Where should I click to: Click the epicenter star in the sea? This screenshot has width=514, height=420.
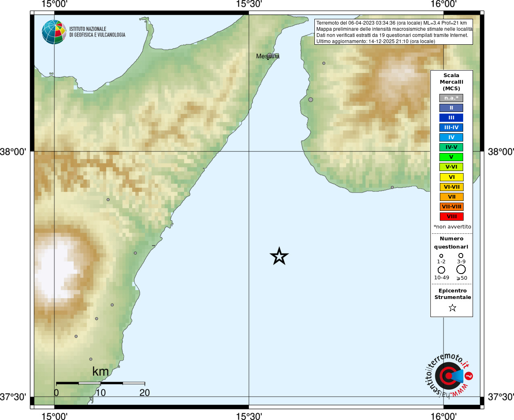[279, 256]
